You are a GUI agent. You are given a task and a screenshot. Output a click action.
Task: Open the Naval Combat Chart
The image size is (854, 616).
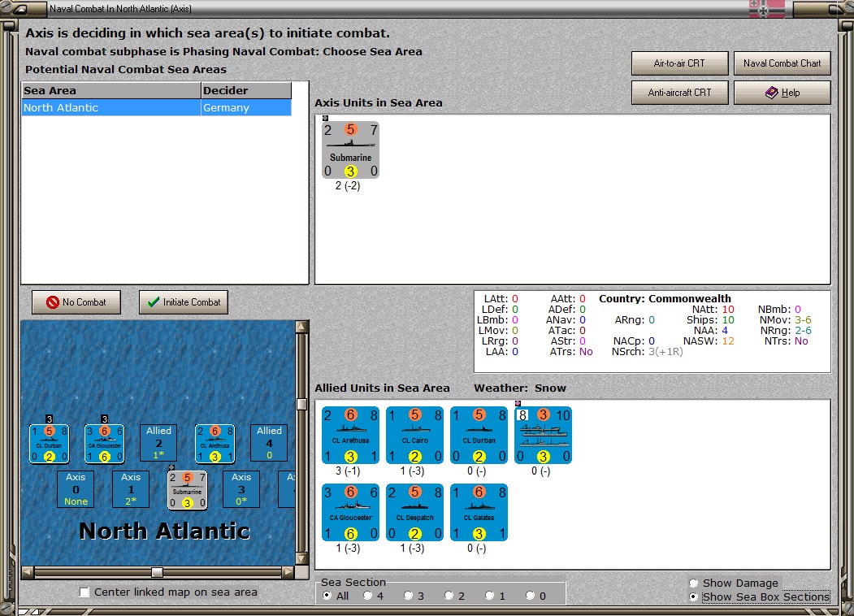pyautogui.click(x=782, y=63)
